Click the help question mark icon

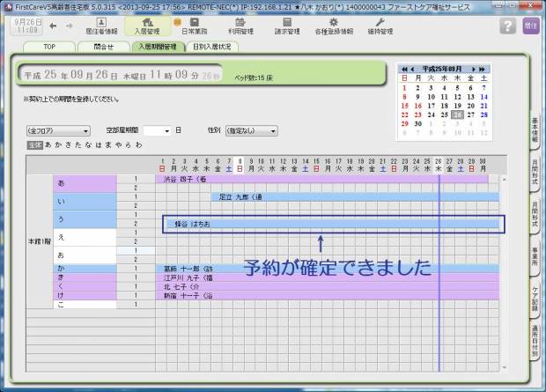(507, 26)
